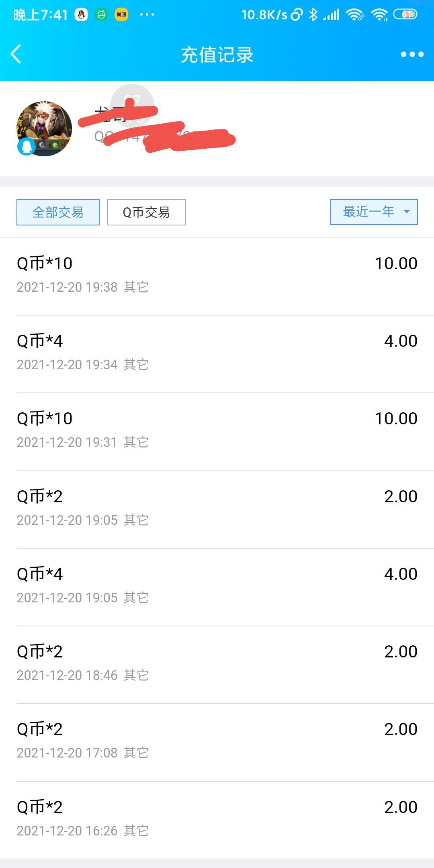Open the Q币*4 record at 19:34

tap(217, 352)
